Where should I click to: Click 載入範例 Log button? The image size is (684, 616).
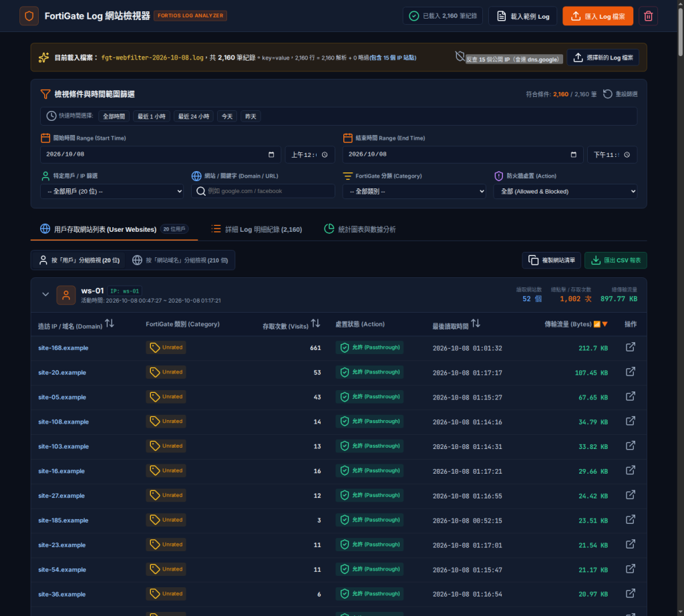522,16
